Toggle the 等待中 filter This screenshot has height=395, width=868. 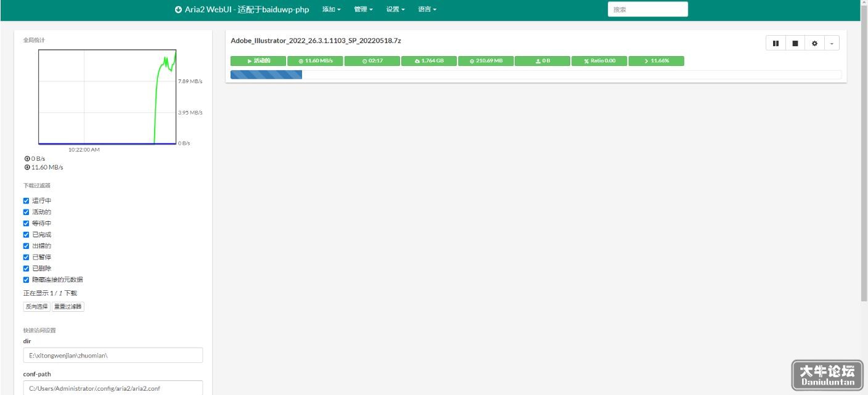[26, 223]
